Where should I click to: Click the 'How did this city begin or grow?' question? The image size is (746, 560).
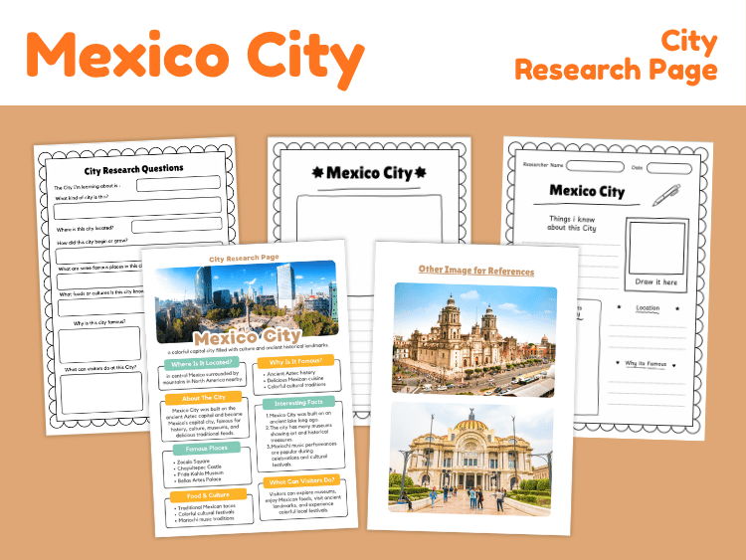[93, 242]
